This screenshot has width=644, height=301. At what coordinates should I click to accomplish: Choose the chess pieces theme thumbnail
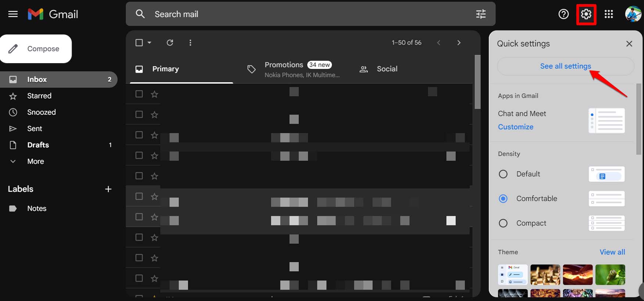pos(545,275)
